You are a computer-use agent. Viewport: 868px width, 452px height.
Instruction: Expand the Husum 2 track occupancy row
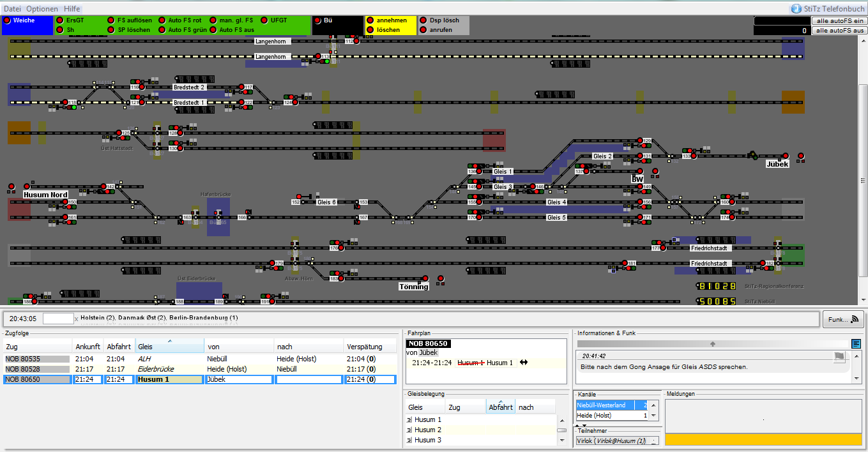click(409, 430)
